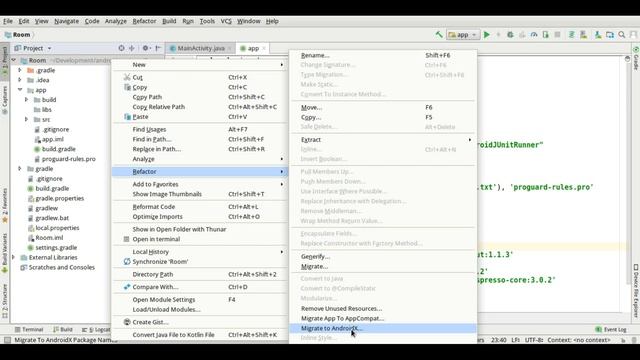Collapse the Room root folder

coord(14,60)
